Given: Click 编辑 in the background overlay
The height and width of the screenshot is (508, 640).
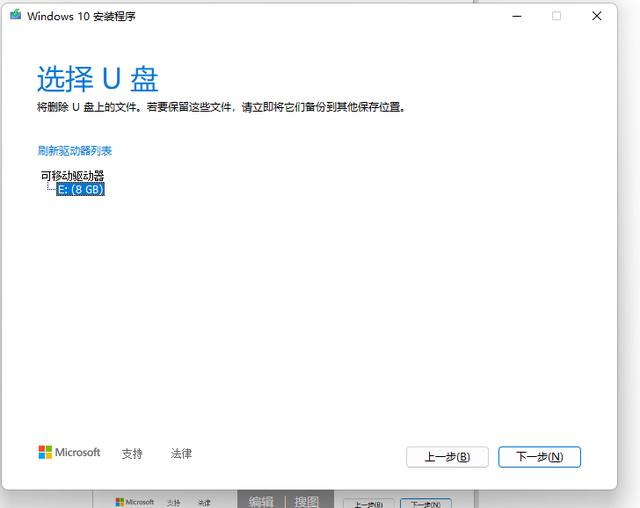Looking at the screenshot, I should (261, 501).
